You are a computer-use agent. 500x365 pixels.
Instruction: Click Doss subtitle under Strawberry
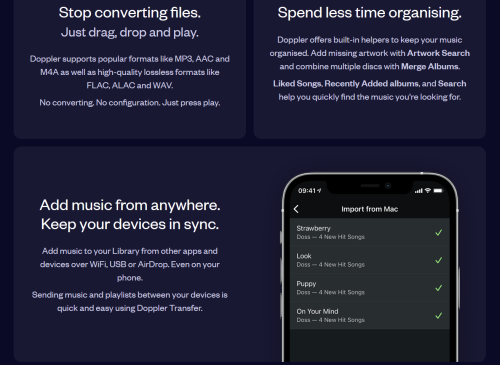[330, 237]
